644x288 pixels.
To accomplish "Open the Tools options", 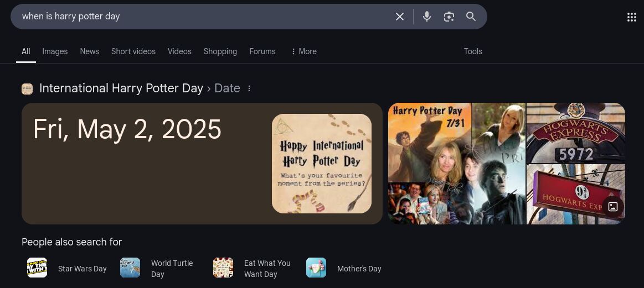I will [473, 52].
